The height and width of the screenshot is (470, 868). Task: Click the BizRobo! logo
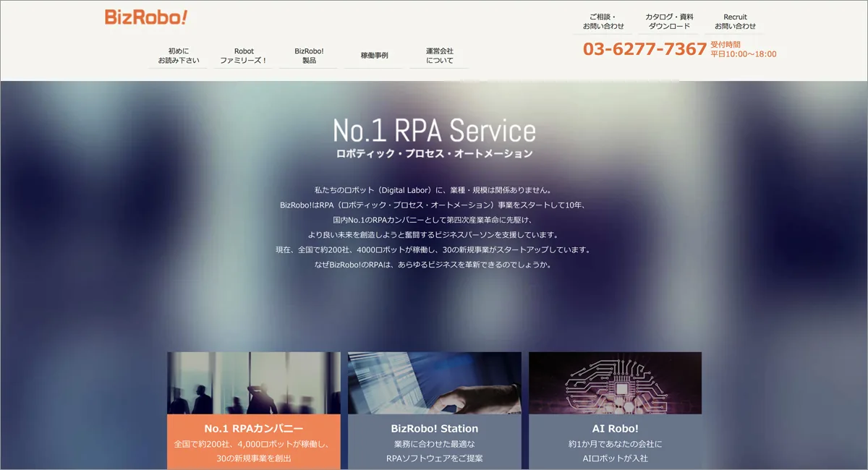click(146, 17)
